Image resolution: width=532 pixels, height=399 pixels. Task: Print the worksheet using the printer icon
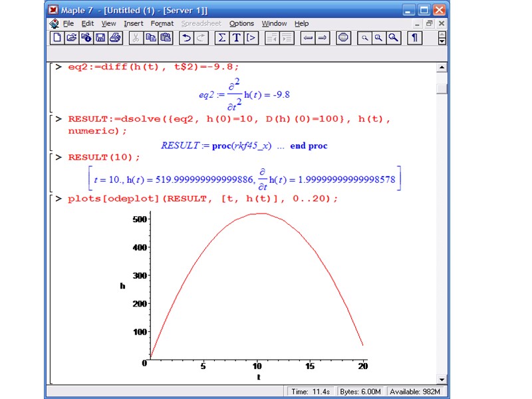pos(115,38)
